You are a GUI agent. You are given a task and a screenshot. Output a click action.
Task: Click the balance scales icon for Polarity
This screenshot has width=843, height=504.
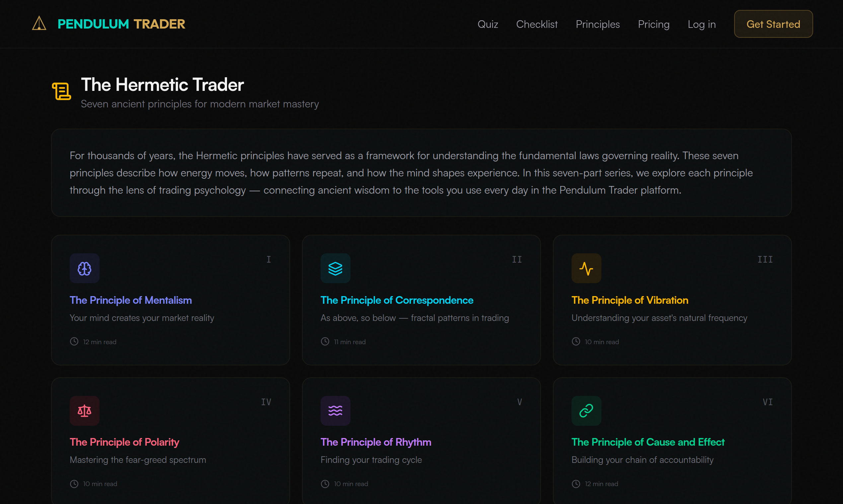point(84,410)
